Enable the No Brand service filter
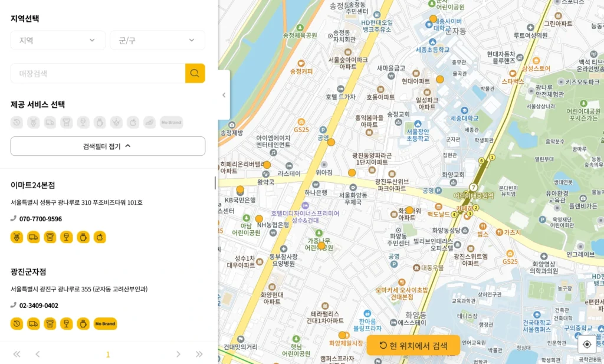The image size is (604, 364). click(x=171, y=122)
